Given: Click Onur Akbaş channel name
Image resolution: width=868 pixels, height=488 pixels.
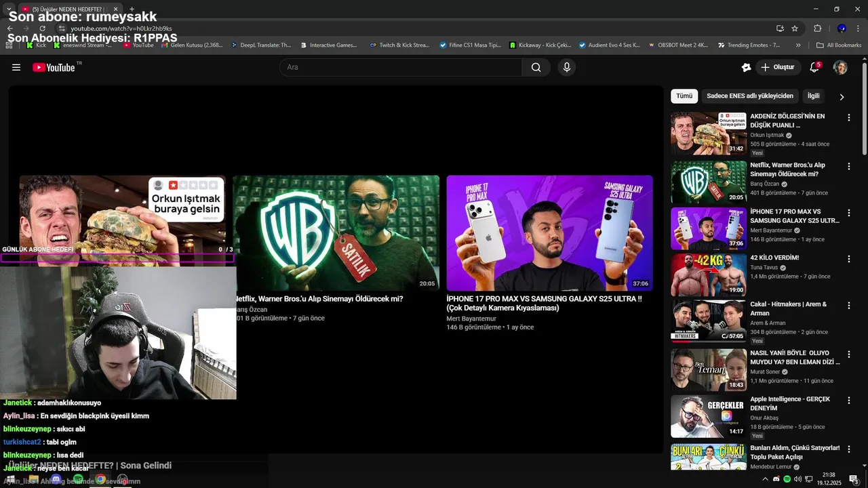Looking at the screenshot, I should [764, 418].
